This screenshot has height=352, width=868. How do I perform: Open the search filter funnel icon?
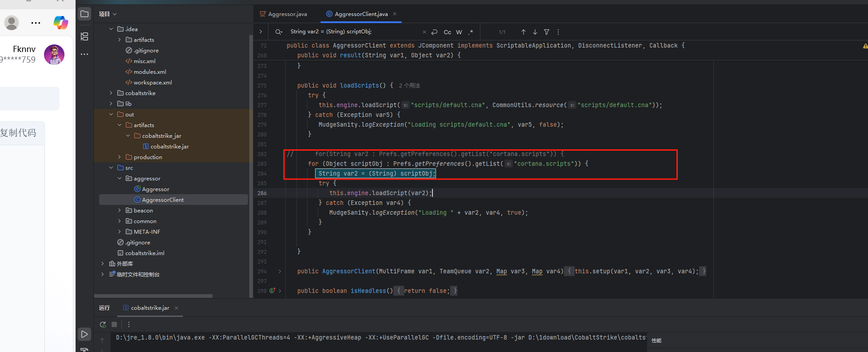click(x=547, y=32)
